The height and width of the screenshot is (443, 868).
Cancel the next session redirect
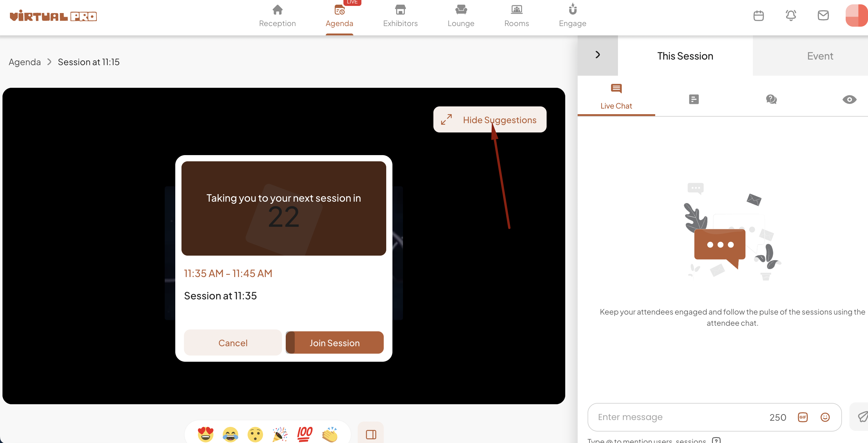[x=233, y=342]
